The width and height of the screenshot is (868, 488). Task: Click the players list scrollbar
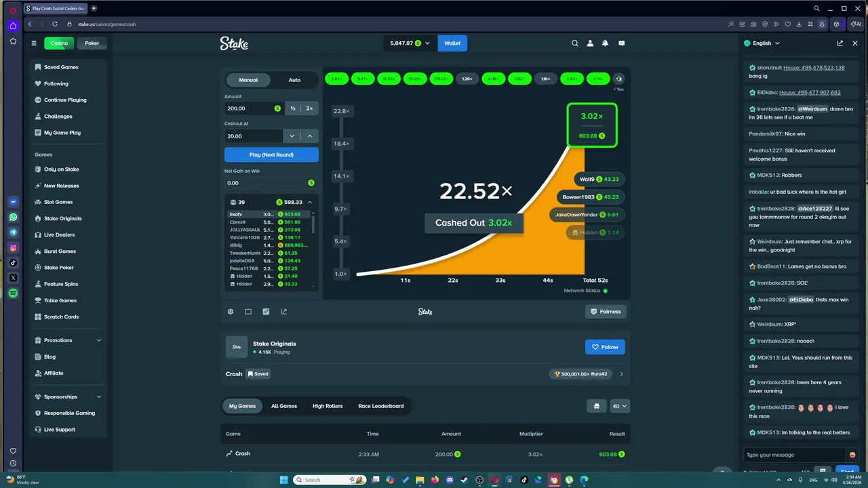(313, 224)
